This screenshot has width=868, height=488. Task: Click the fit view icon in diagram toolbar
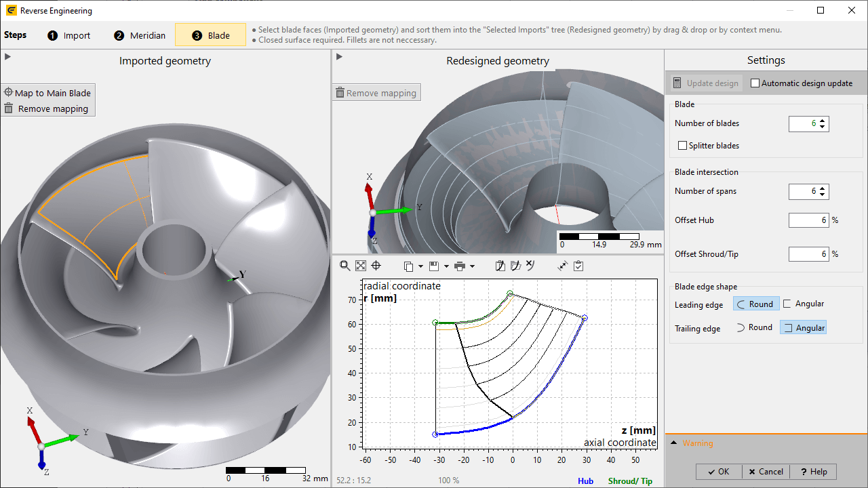click(361, 266)
